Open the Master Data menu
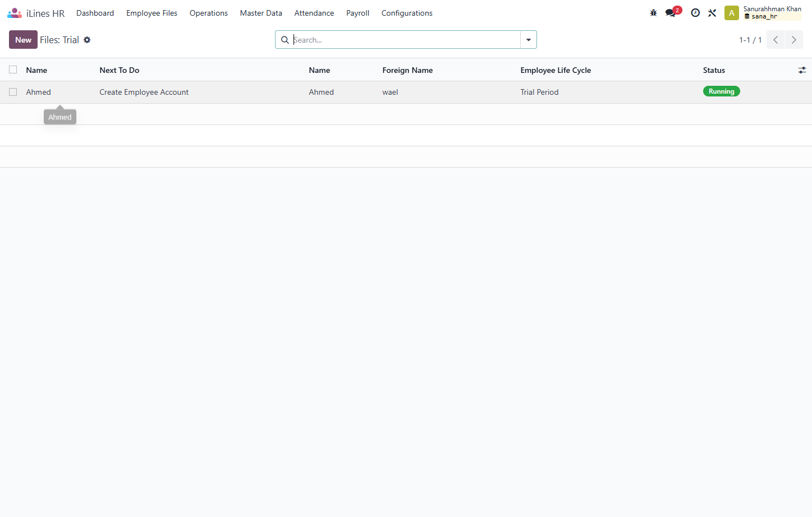Screen dimensions: 812x517 [261, 13]
